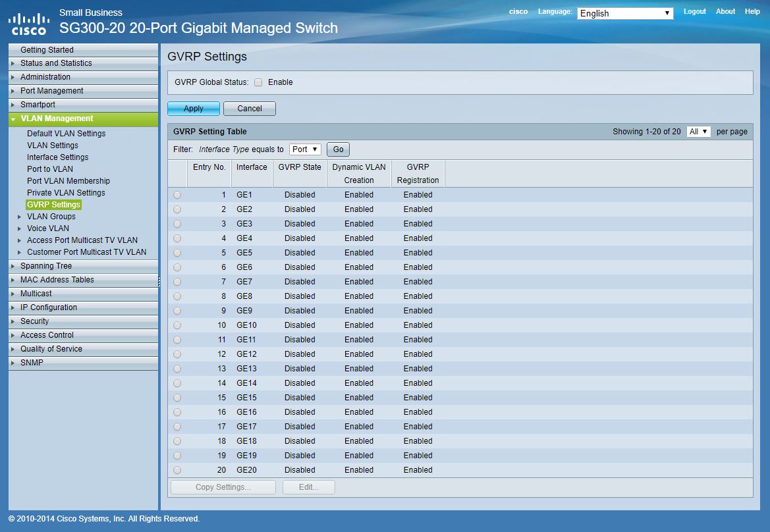The width and height of the screenshot is (770, 532).
Task: Enable the GVRP Global Status checkbox
Action: point(258,82)
